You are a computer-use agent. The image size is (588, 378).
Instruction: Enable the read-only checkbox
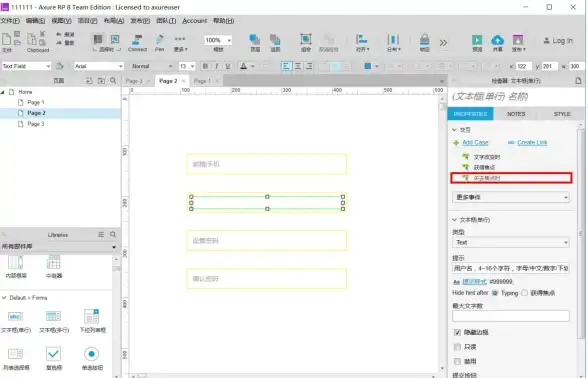(x=457, y=347)
